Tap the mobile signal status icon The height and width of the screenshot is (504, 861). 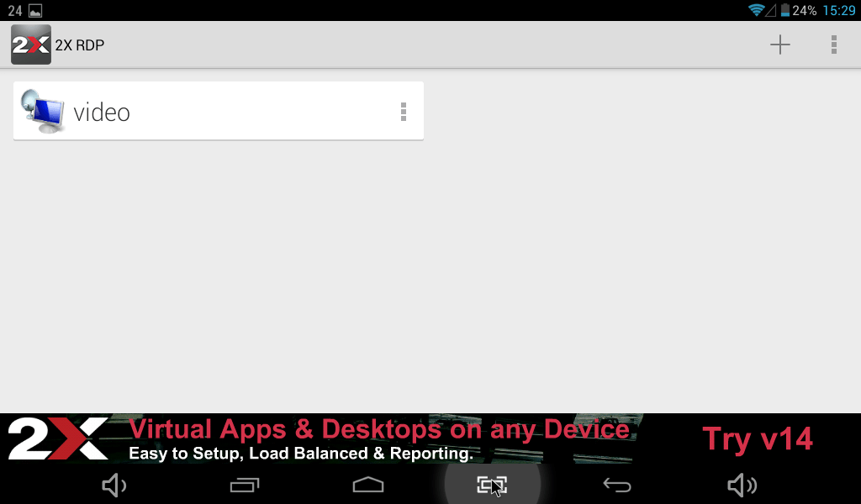pyautogui.click(x=771, y=10)
